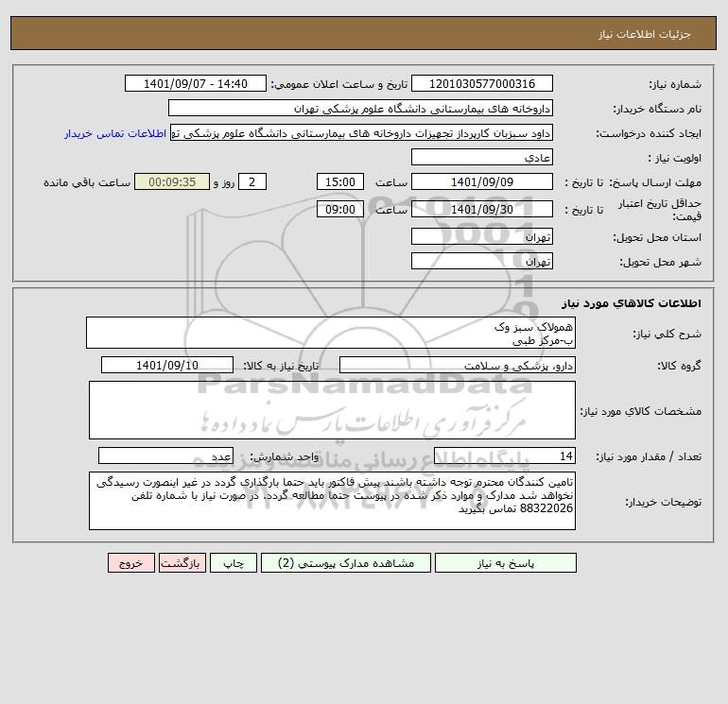Click the 'مهلت ارسال پاسخ:' label
This screenshot has width=728, height=704.
[x=655, y=182]
